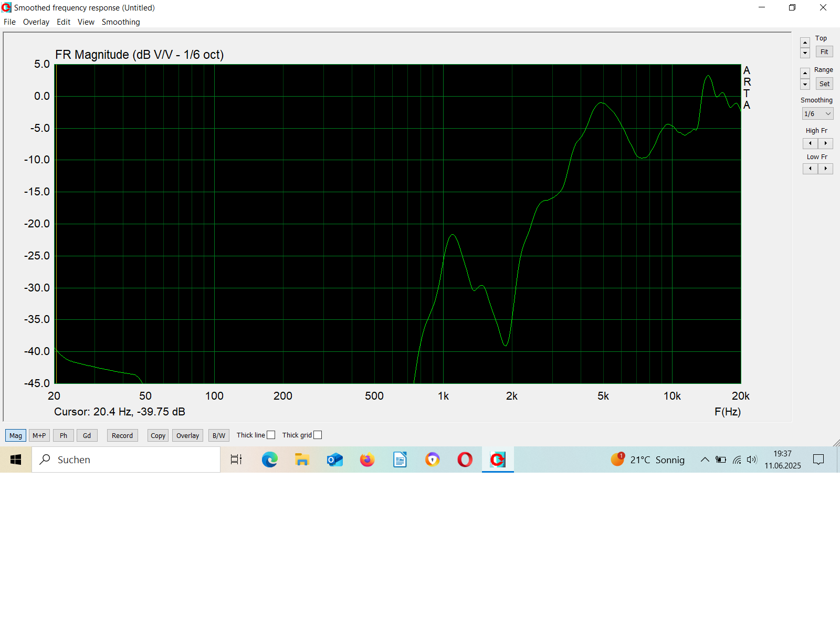
Task: Open the notification center icon
Action: 818,460
